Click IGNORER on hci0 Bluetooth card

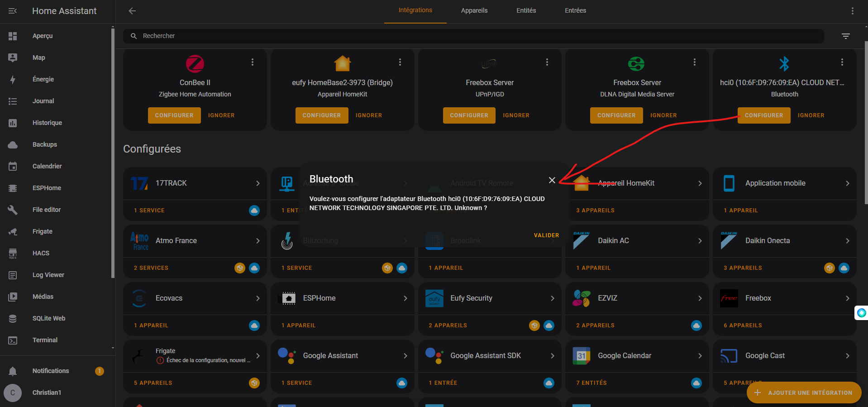[x=811, y=115]
